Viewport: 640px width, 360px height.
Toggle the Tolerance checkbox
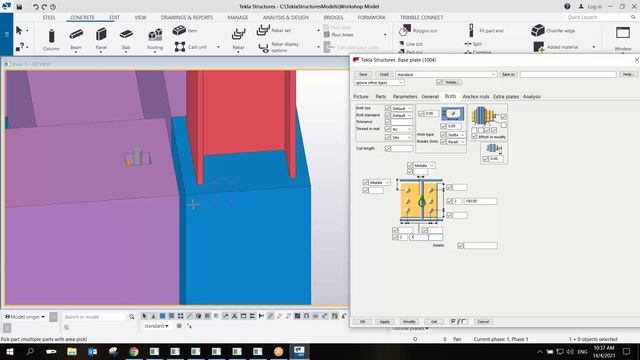(x=388, y=122)
